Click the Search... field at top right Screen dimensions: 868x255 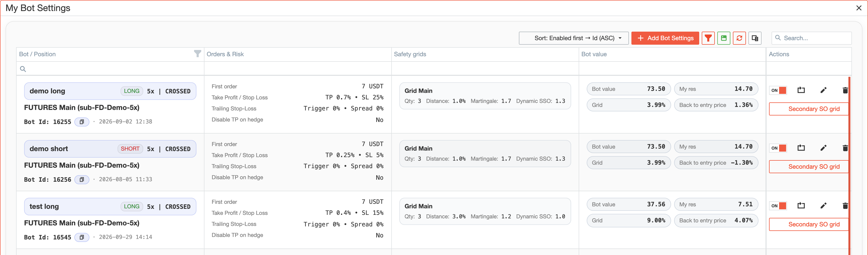[x=811, y=38]
